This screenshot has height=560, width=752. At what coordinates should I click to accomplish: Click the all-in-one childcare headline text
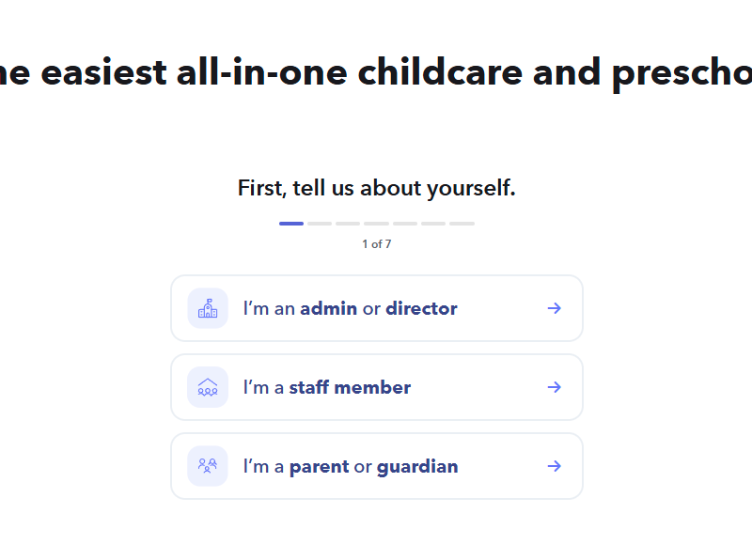pyautogui.click(x=376, y=71)
